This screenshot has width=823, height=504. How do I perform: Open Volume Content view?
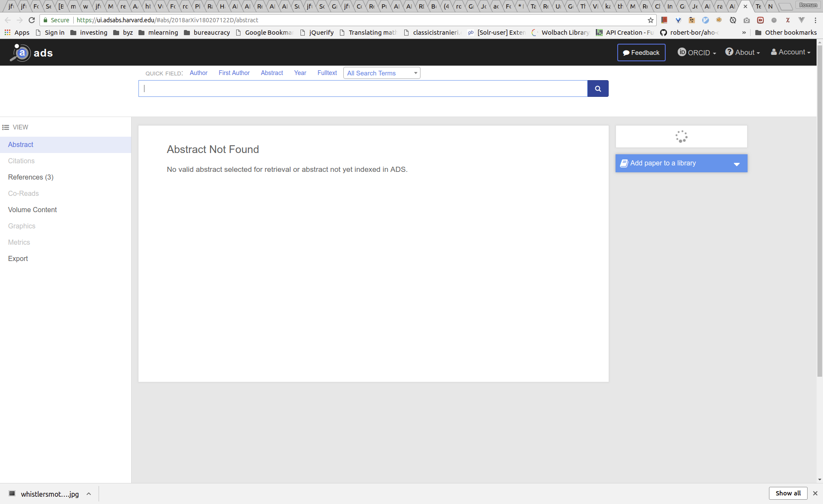click(33, 210)
